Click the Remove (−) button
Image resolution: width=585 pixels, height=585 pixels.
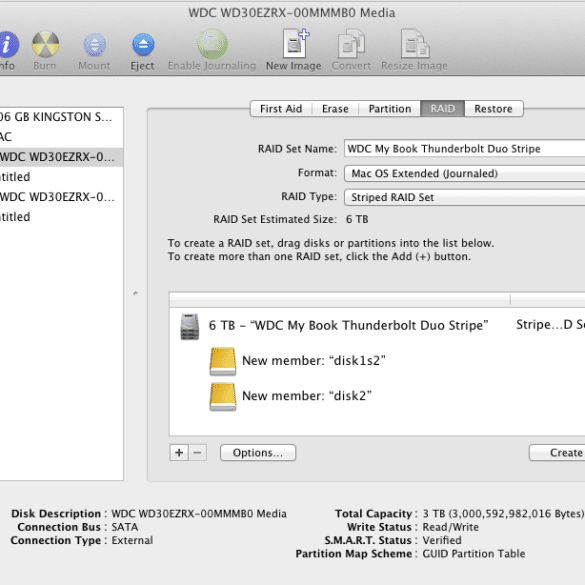click(197, 453)
